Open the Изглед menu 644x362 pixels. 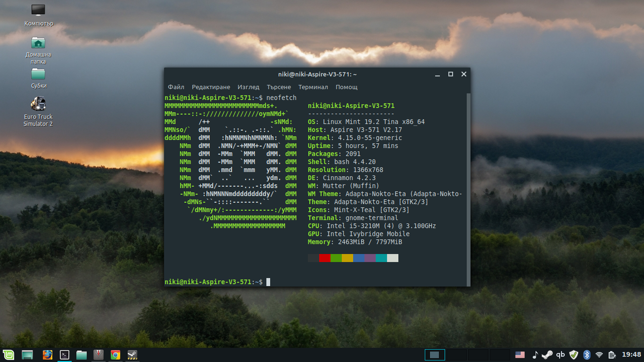click(249, 87)
